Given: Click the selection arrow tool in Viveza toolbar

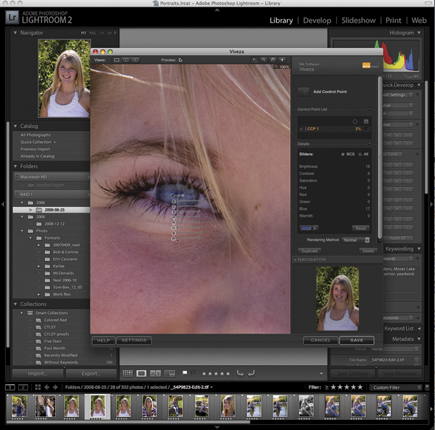Looking at the screenshot, I should [x=254, y=60].
